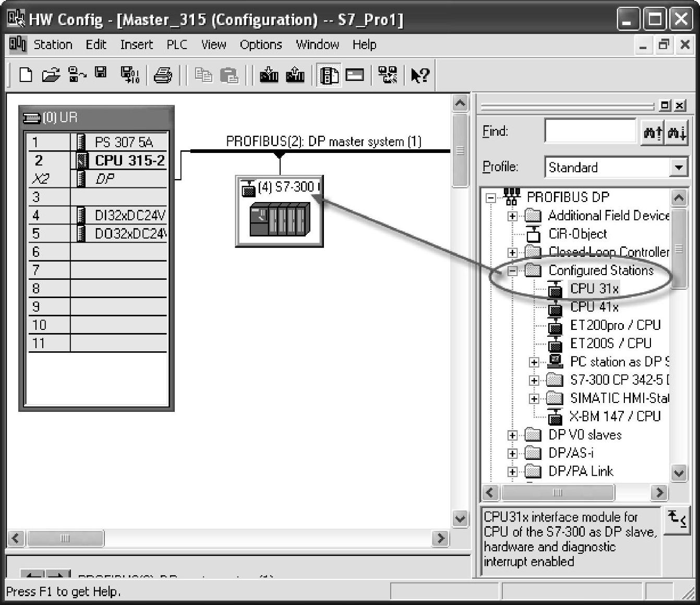
Task: Click the station window horizontal scrollbar right arrow
Action: pos(440,538)
